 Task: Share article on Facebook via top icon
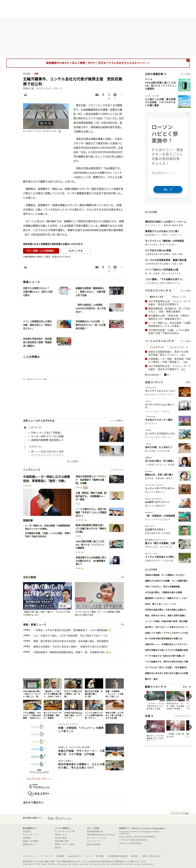coord(103,95)
